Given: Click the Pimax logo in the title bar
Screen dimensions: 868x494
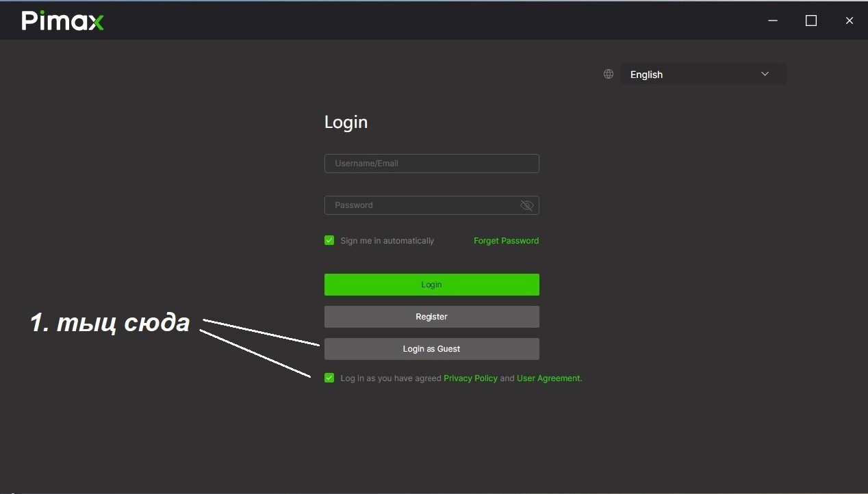Looking at the screenshot, I should point(62,21).
